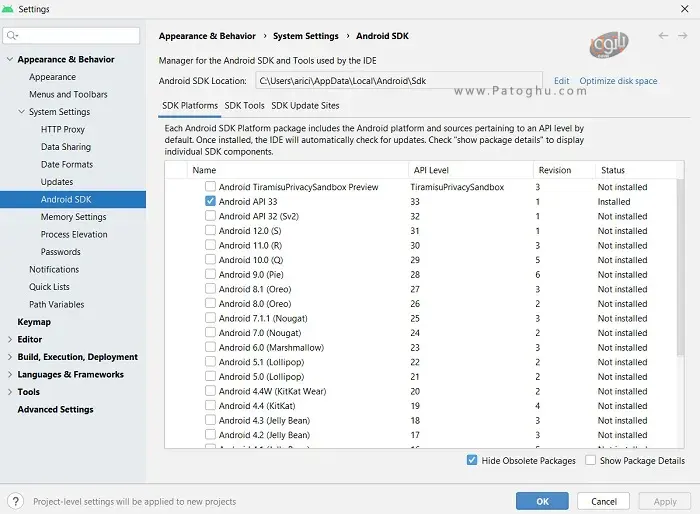Click Android 4.2 (Jelly Bean) row name

[264, 435]
